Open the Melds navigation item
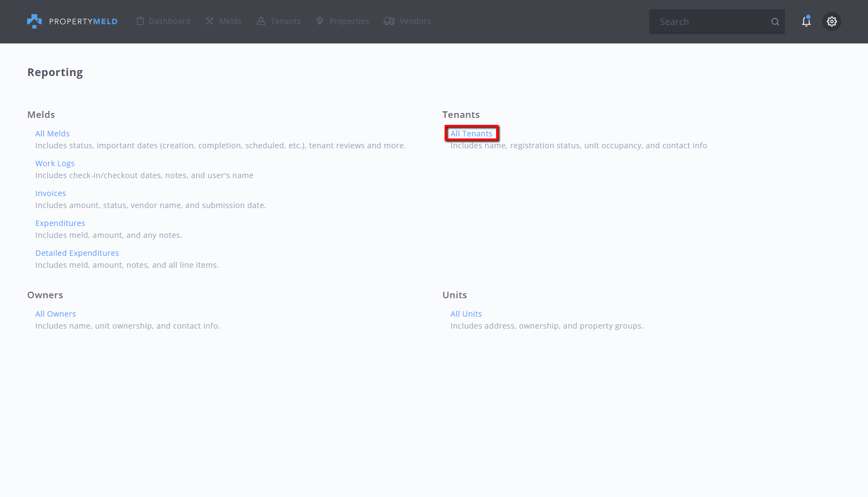The width and height of the screenshot is (868, 497). [x=224, y=21]
